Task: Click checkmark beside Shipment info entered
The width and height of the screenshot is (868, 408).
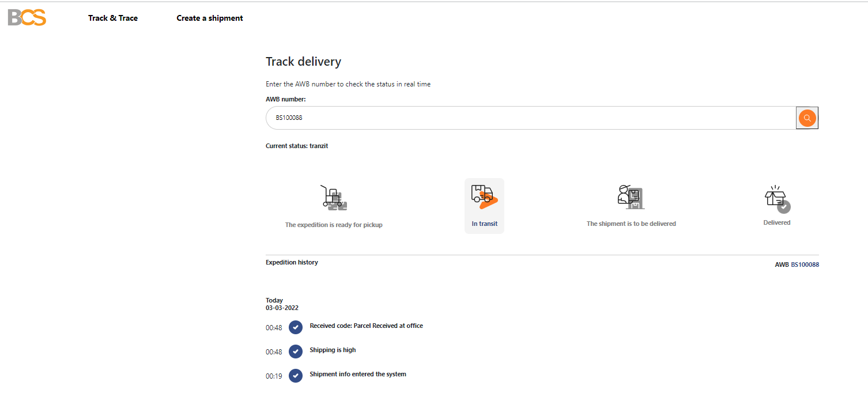Action: pyautogui.click(x=296, y=376)
